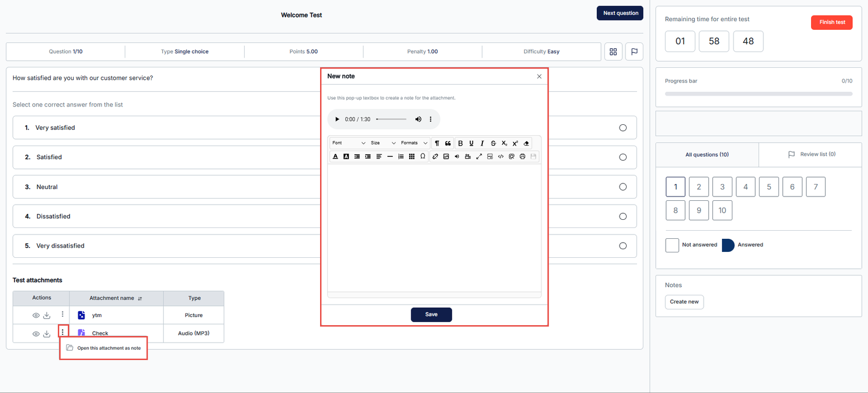Insert a horizontal line in the note
Screen dimensions: 868x393
click(x=390, y=156)
